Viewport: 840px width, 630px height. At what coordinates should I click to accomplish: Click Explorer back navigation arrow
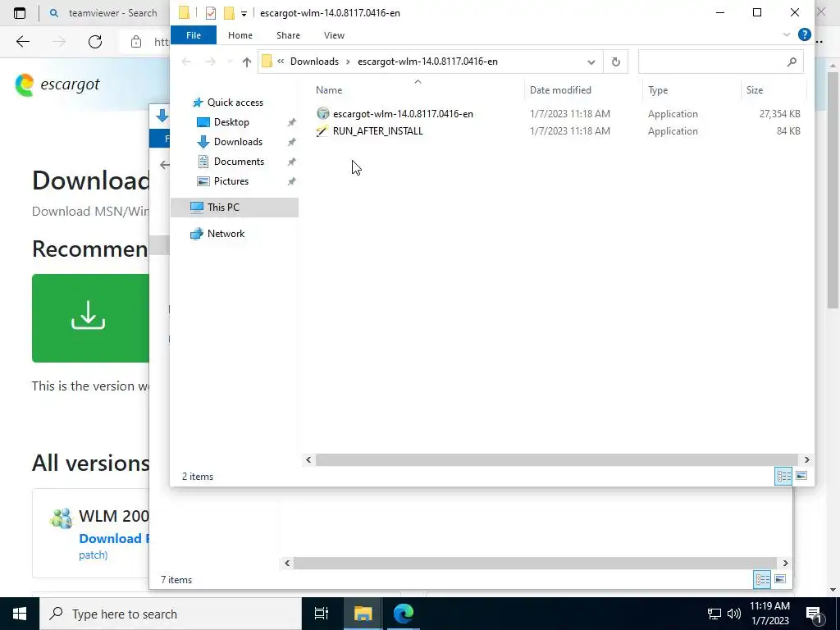pyautogui.click(x=186, y=62)
